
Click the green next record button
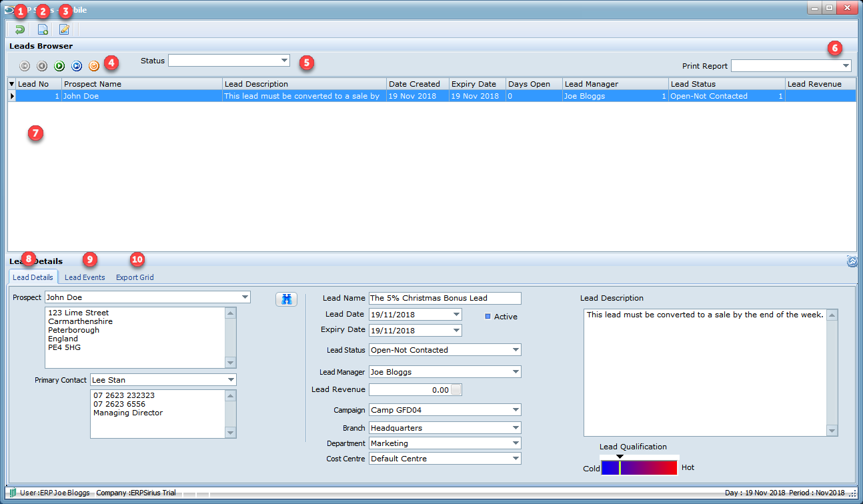59,66
